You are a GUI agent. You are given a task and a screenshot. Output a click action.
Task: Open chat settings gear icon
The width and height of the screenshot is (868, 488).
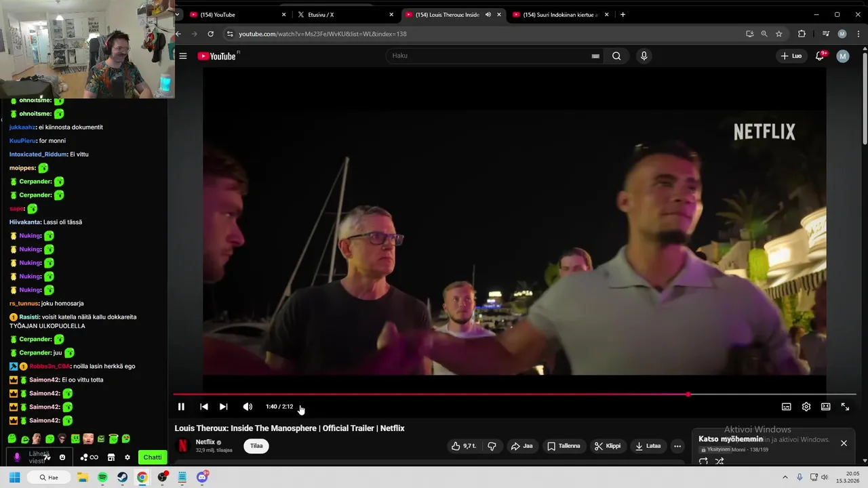pos(127,457)
